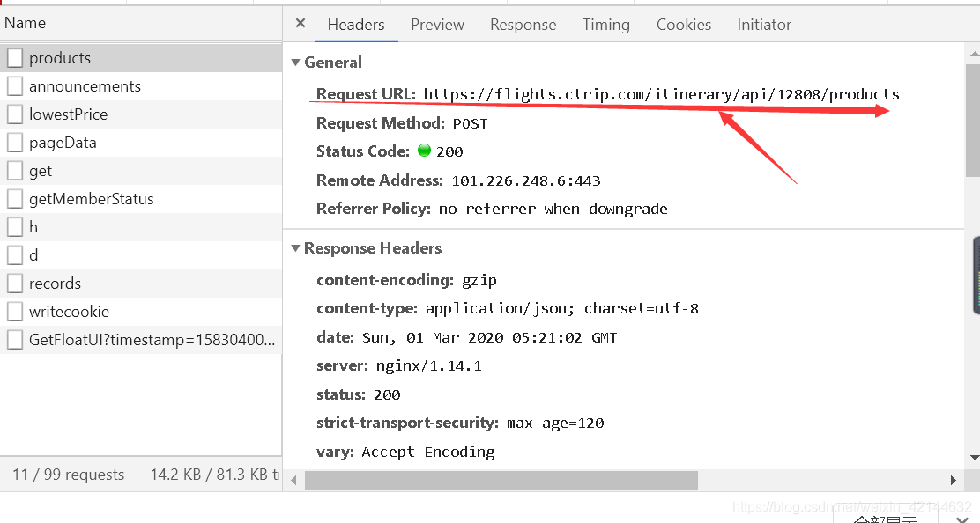Select the h request file icon
The height and width of the screenshot is (523, 980).
15,227
